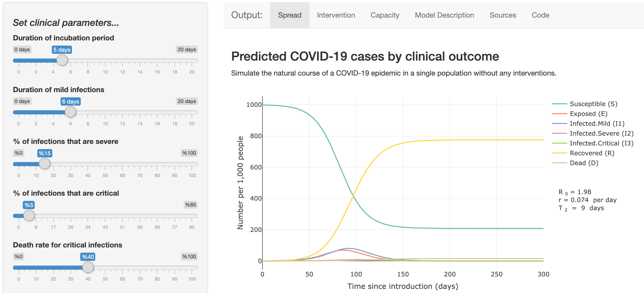
Task: Toggle the Exposed (E) trace in legend
Action: [x=588, y=114]
